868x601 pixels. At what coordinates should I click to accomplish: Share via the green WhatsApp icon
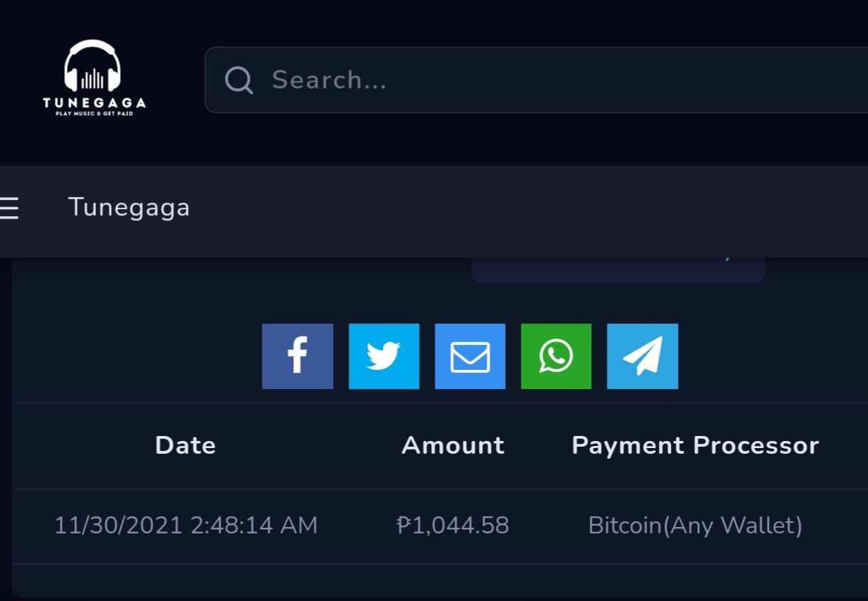click(x=556, y=356)
